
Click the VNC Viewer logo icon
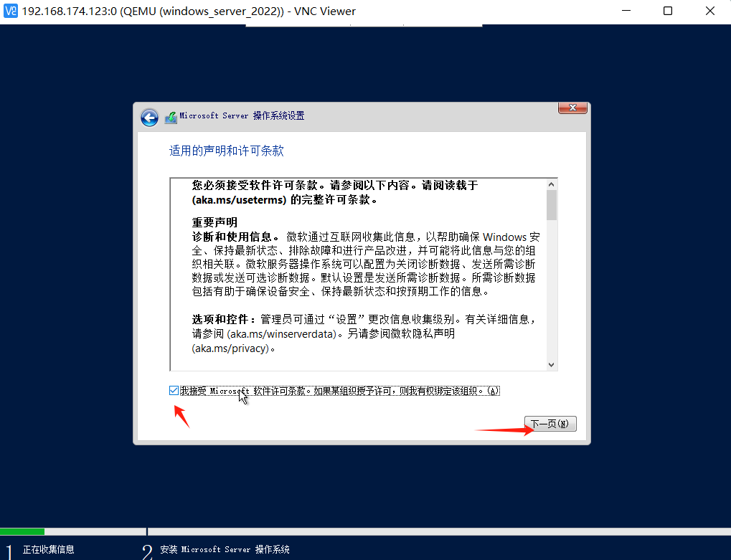coord(10,11)
